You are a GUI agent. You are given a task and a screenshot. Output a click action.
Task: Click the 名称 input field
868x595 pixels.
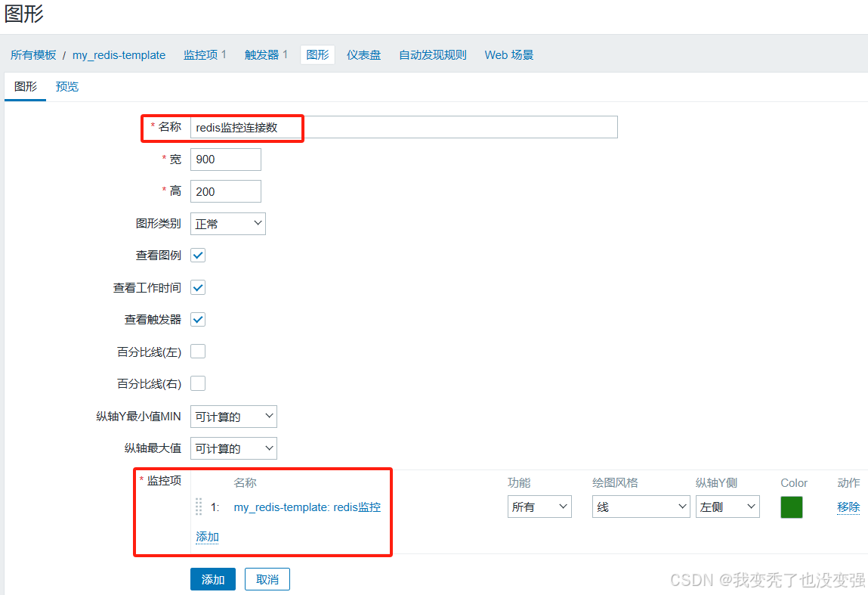[x=404, y=128]
